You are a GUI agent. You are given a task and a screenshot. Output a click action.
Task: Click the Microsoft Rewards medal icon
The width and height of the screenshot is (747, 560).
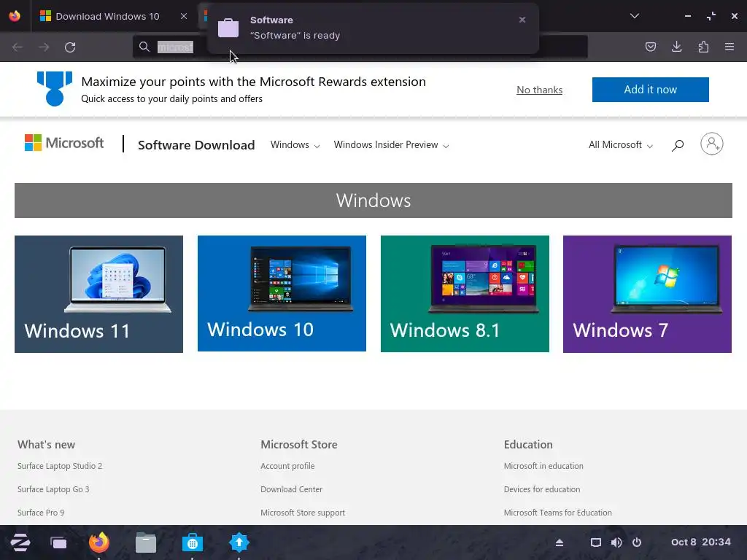(x=54, y=88)
